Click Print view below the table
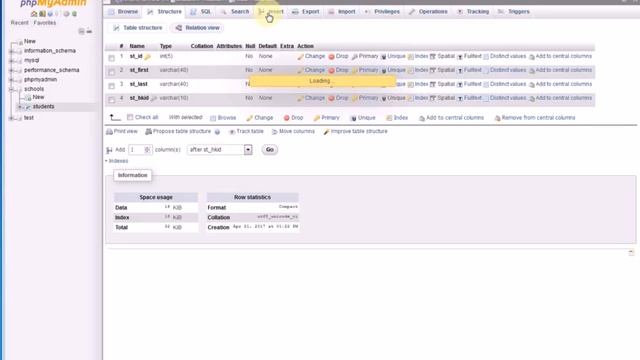Image resolution: width=640 pixels, height=360 pixels. [122, 131]
